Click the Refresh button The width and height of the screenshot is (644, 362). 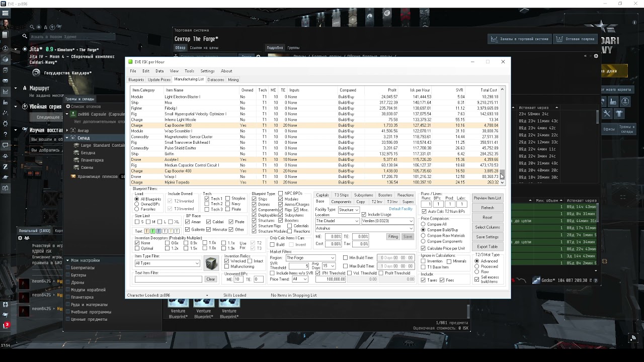(x=488, y=208)
